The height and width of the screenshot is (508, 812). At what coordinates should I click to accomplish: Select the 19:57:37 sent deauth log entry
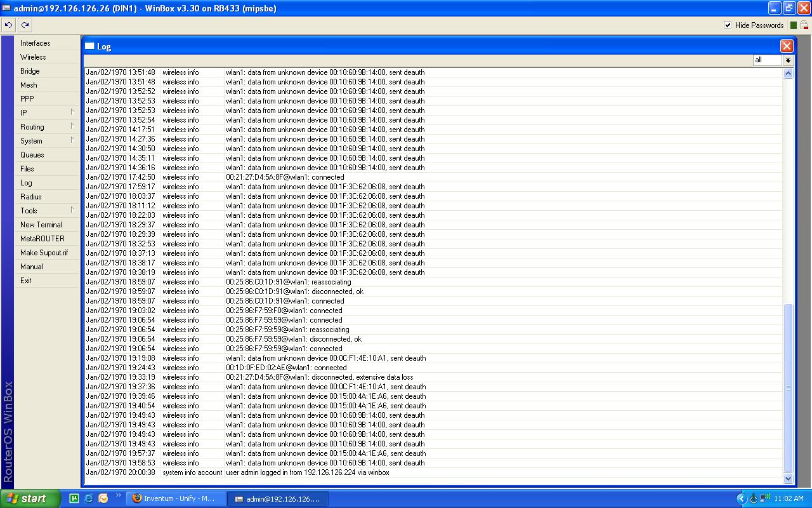click(x=433, y=453)
